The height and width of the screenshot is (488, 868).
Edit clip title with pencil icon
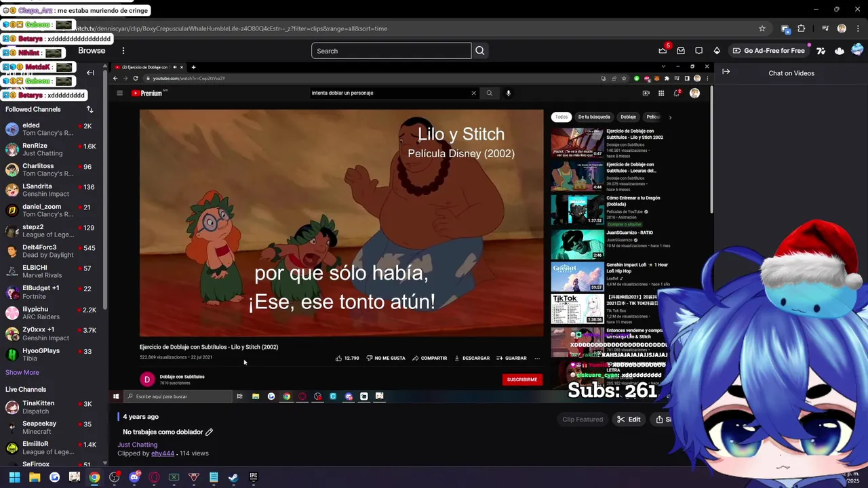click(x=209, y=432)
